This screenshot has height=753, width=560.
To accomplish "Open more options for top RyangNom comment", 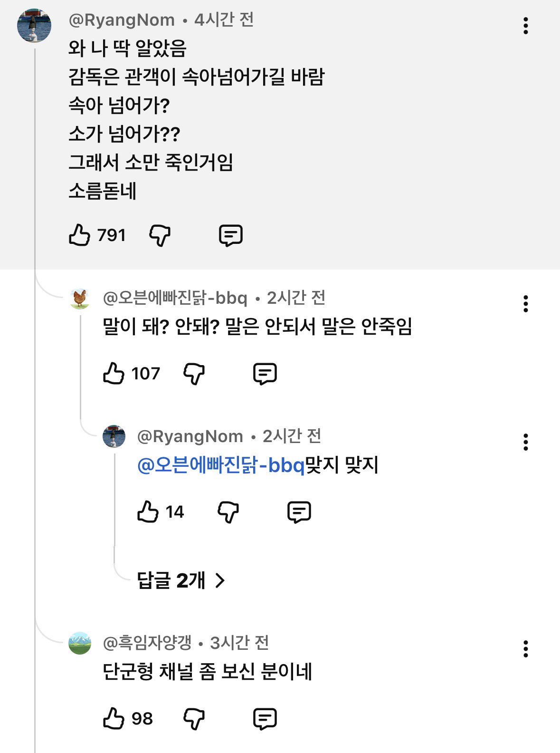I will pyautogui.click(x=525, y=26).
